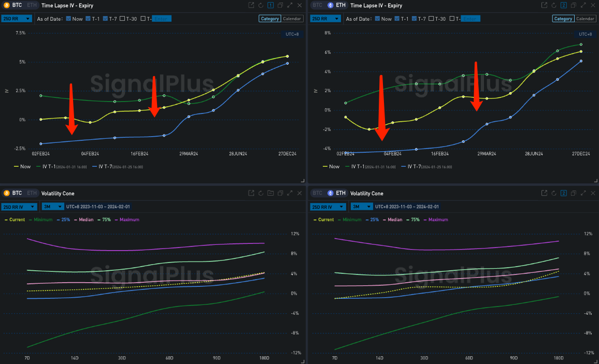The image size is (599, 364).
Task: Refresh the BTC Time Lapse IV chart
Action: pos(261,5)
